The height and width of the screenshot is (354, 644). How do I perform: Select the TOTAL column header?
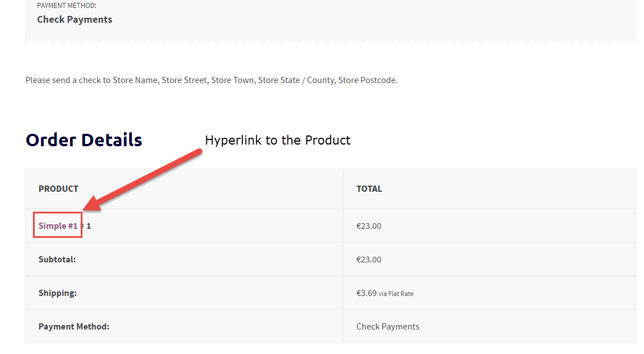click(x=369, y=189)
